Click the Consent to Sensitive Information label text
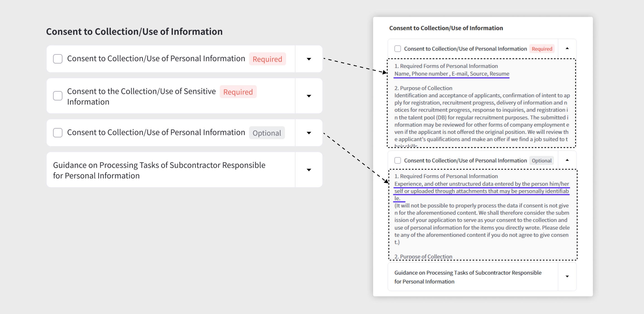 point(141,96)
